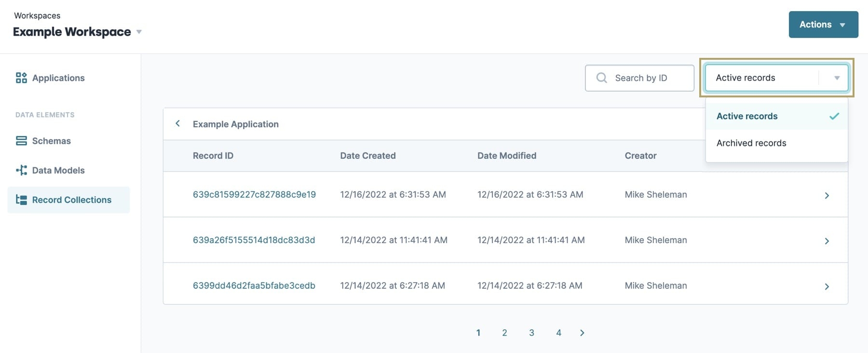Image resolution: width=868 pixels, height=353 pixels.
Task: Open record 639a26f5155514d18dc83d3d via row chevron
Action: [827, 241]
